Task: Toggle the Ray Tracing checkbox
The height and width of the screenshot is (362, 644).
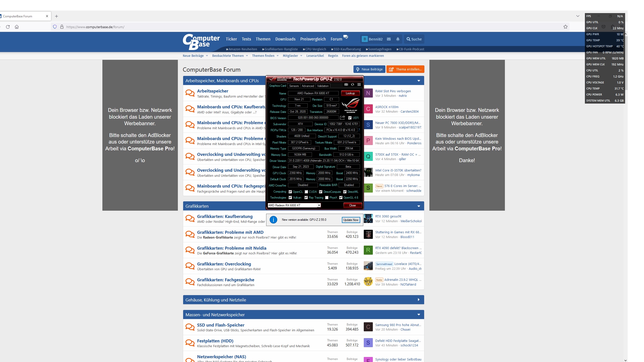Action: pyautogui.click(x=306, y=198)
